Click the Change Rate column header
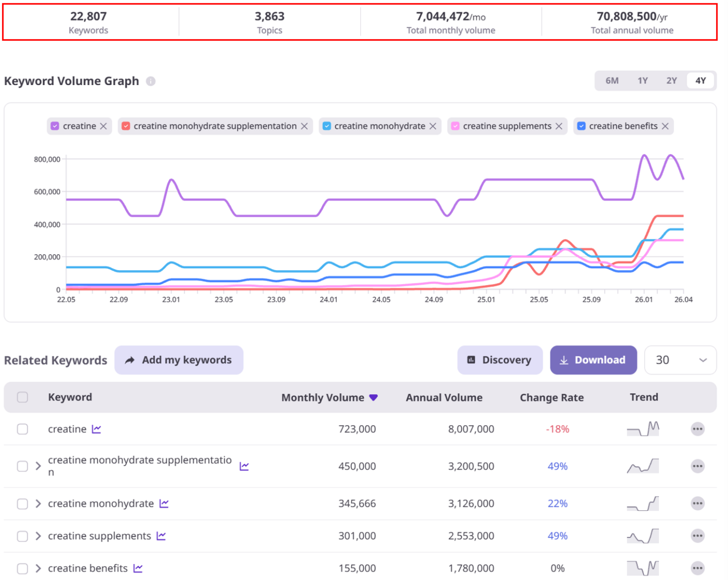Image resolution: width=728 pixels, height=580 pixels. point(551,398)
